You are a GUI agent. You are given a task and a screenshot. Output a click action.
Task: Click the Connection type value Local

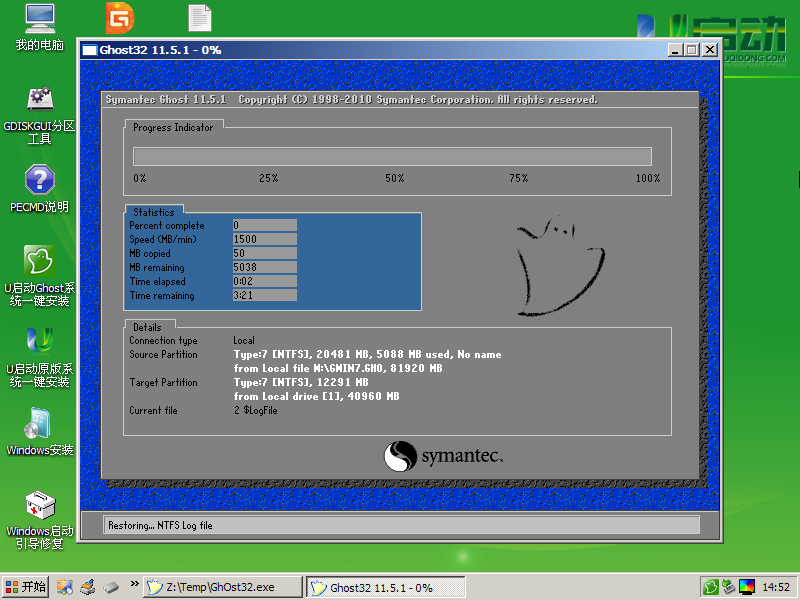(x=244, y=340)
